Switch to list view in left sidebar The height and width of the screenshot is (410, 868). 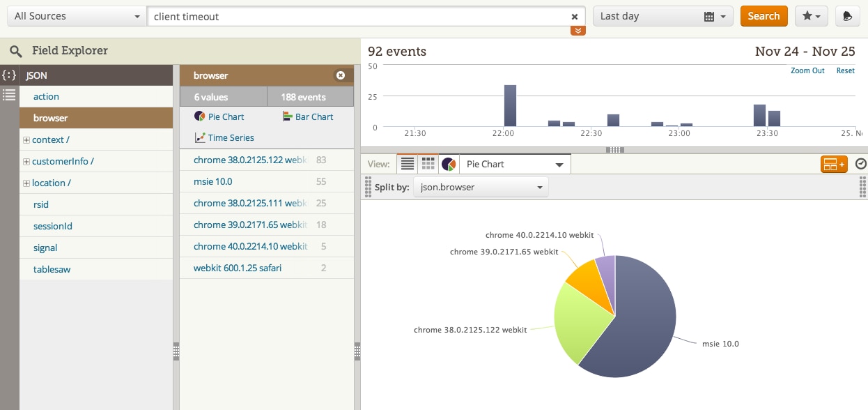coord(9,95)
